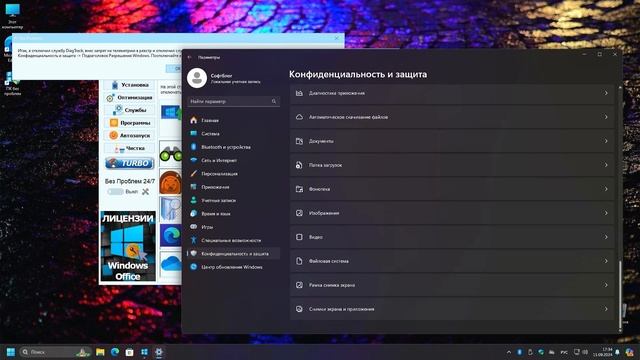Click the РУС language indicator
This screenshot has width=640, height=360.
564,352
